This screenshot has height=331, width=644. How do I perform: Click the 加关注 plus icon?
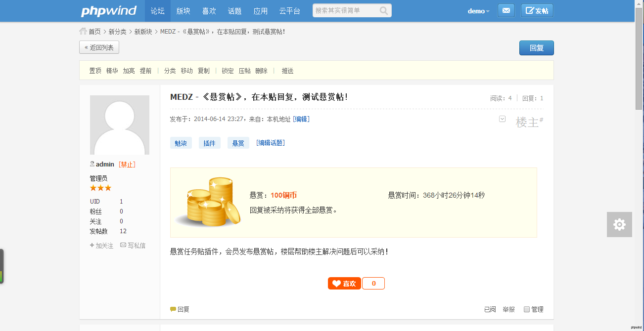[92, 245]
